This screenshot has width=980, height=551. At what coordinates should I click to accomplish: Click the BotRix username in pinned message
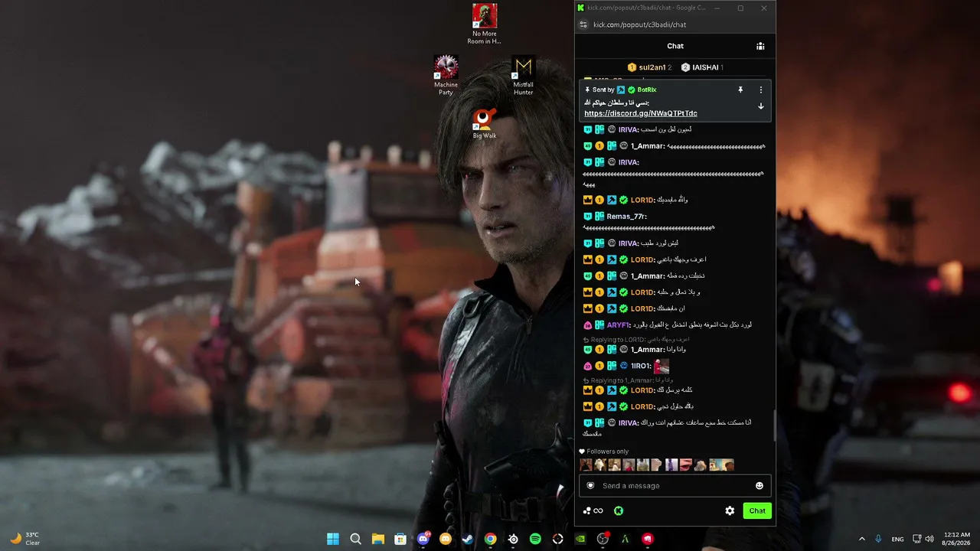click(647, 90)
